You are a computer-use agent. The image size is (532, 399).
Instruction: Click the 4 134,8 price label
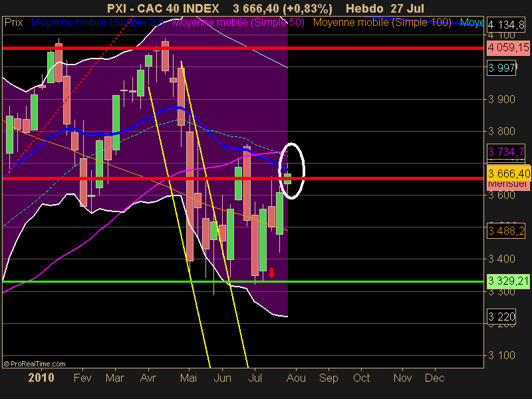[506, 25]
